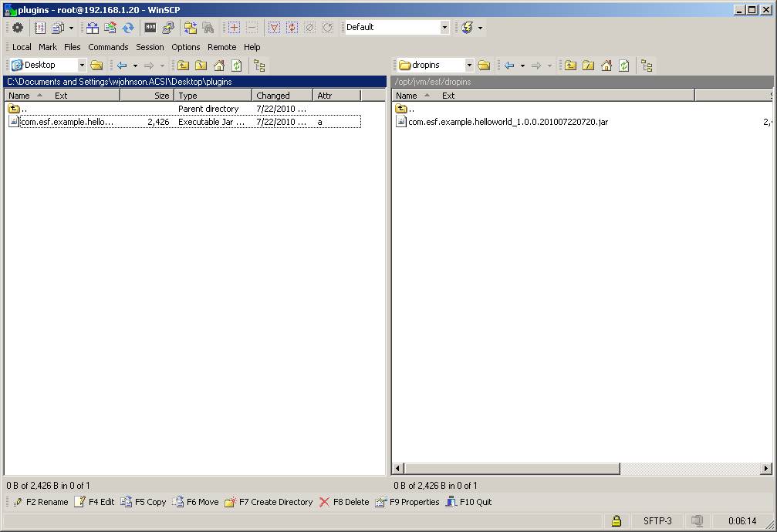777x532 pixels.
Task: Click the local Root Directory icon
Action: tap(201, 66)
